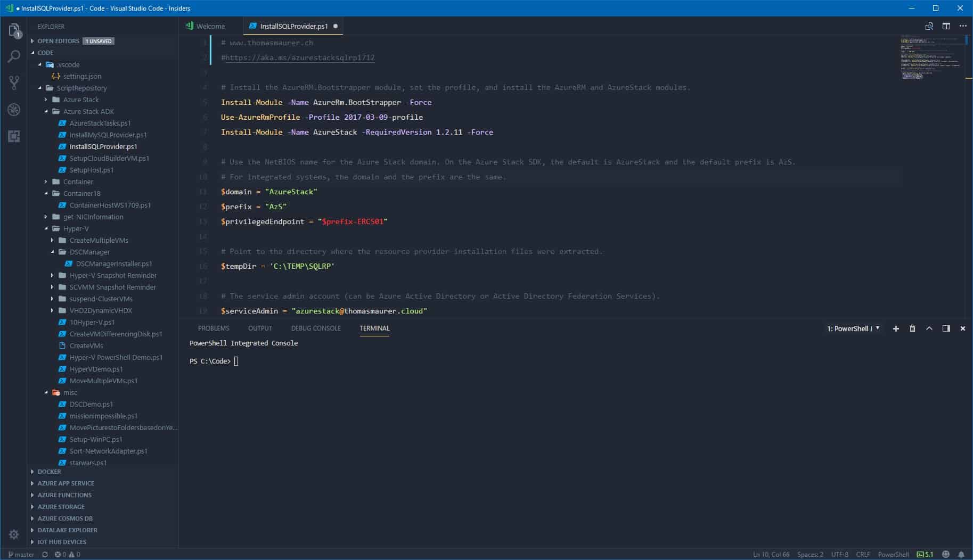This screenshot has width=973, height=560.
Task: Collapse the Hyper-V folder
Action: 76,228
